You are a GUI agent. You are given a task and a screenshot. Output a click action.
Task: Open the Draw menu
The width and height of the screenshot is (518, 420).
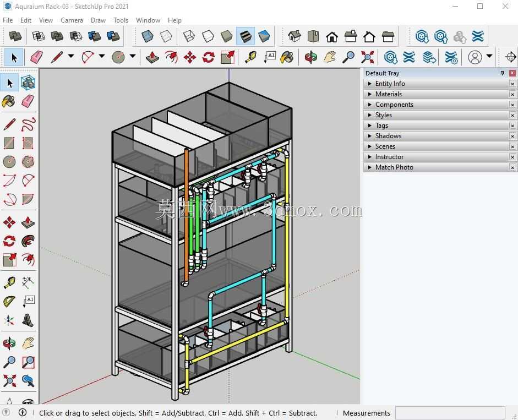point(98,20)
